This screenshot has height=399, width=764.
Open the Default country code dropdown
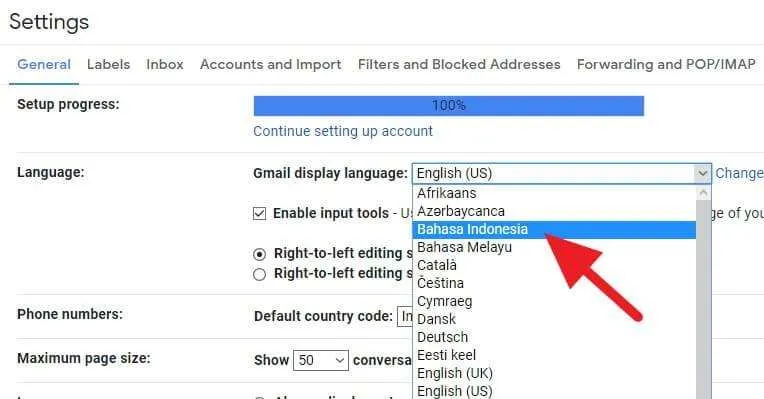coord(405,317)
